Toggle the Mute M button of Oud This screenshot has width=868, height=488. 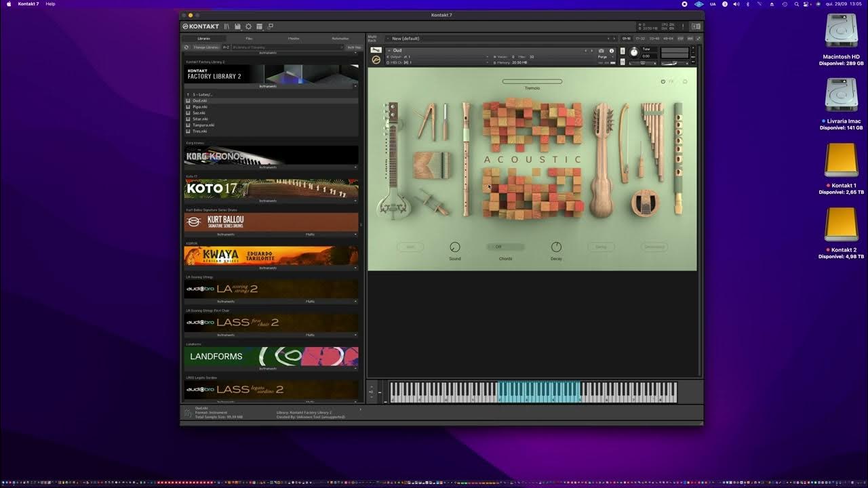coord(623,62)
